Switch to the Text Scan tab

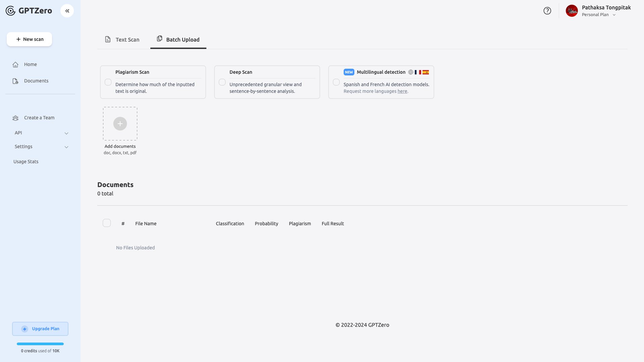pyautogui.click(x=122, y=40)
